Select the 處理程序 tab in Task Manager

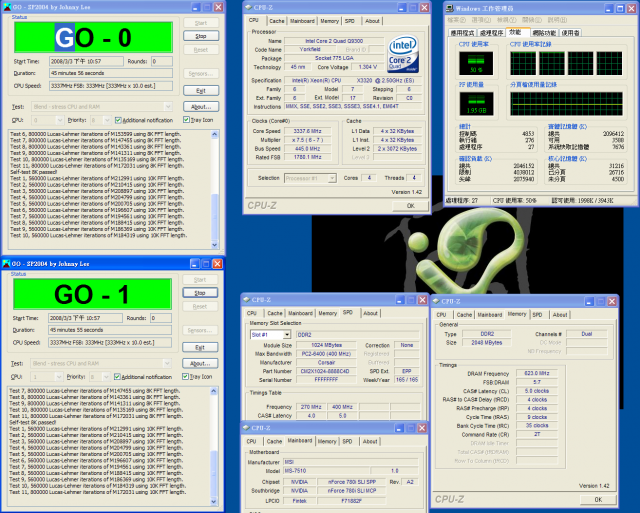pyautogui.click(x=491, y=33)
